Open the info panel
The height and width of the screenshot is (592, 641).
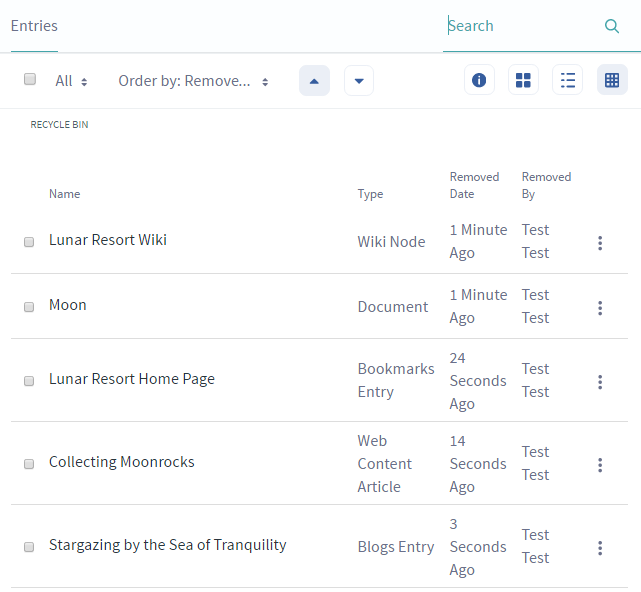click(479, 80)
